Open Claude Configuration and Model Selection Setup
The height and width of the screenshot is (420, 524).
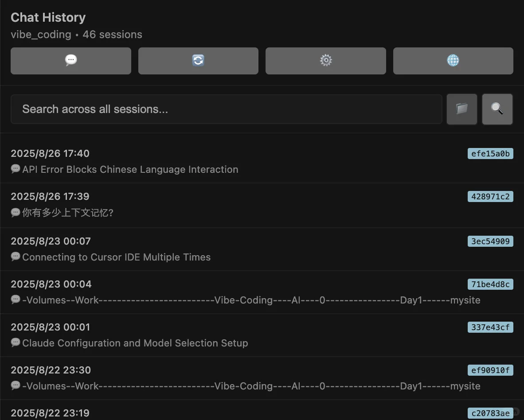click(x=262, y=335)
